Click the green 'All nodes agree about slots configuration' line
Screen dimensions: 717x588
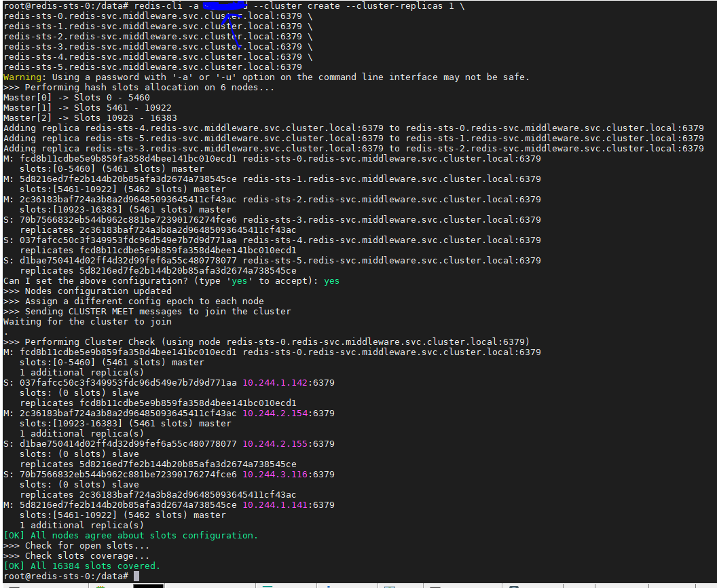coord(130,536)
